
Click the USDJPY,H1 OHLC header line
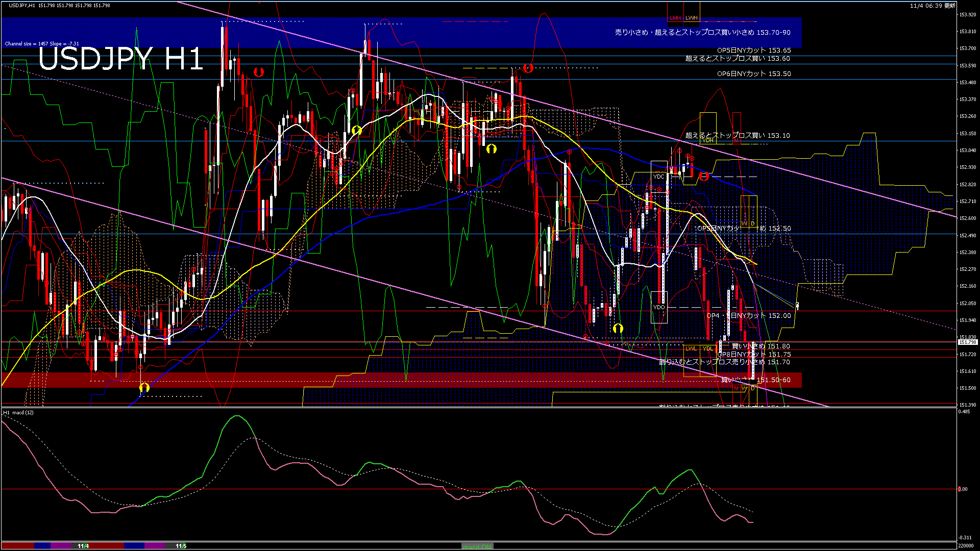tap(59, 5)
